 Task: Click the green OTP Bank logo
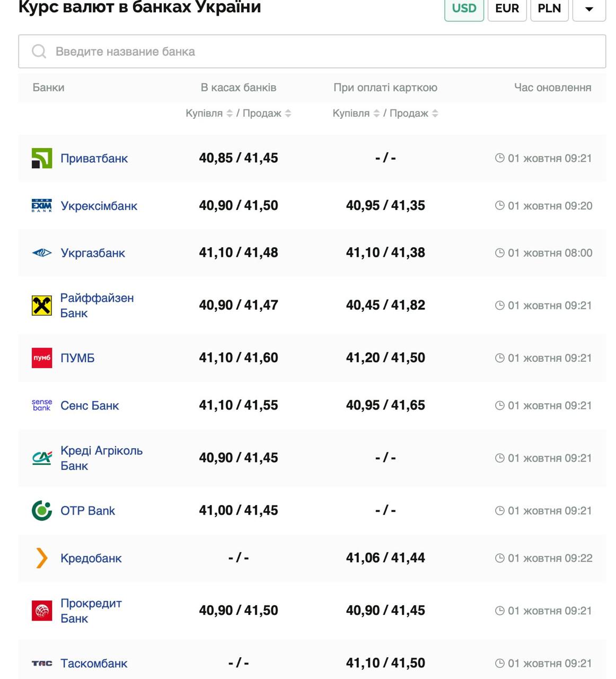[42, 511]
